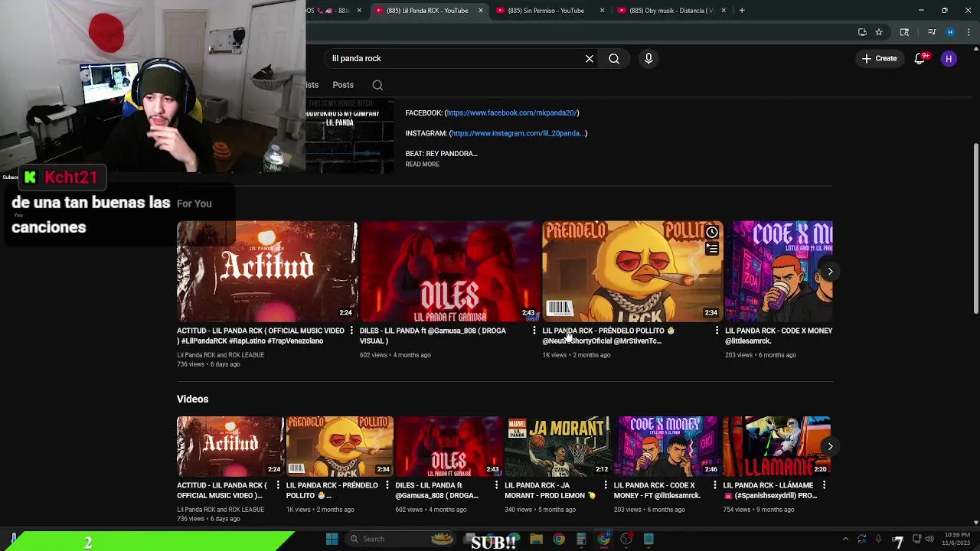
Task: Add Préndelo Pollito to queue
Action: tap(712, 249)
